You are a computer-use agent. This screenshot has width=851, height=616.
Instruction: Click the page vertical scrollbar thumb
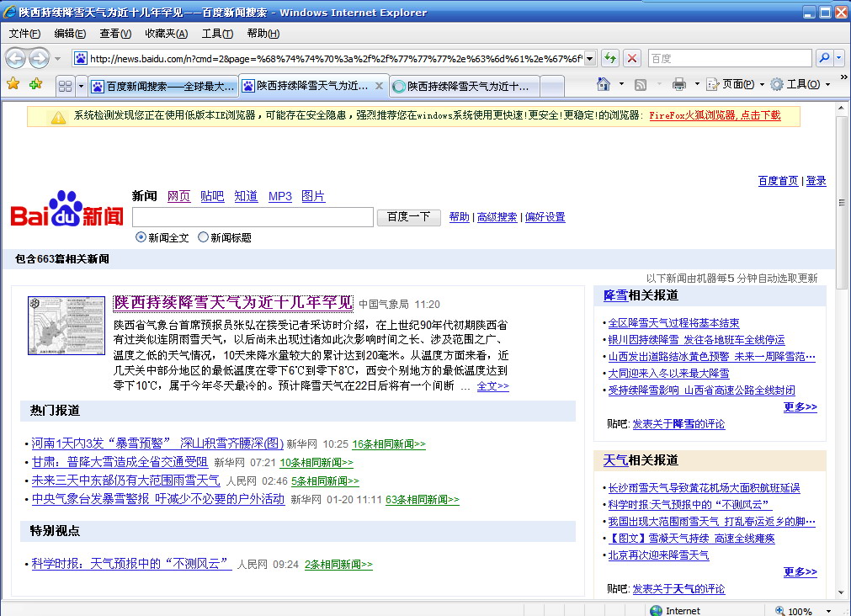(x=842, y=203)
